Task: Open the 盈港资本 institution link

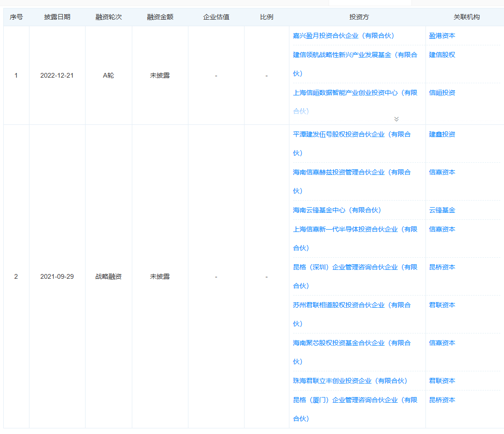Action: (441, 36)
